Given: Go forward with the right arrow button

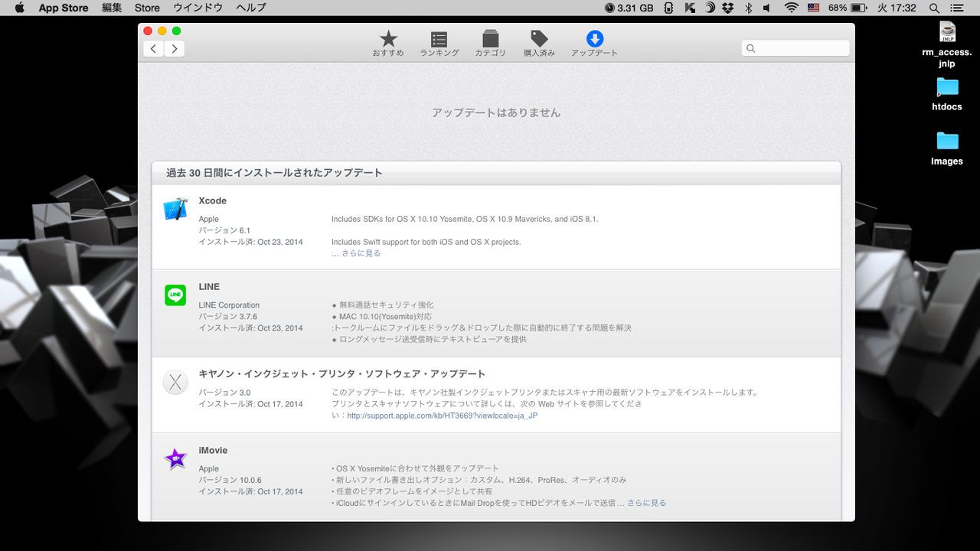Looking at the screenshot, I should [175, 49].
